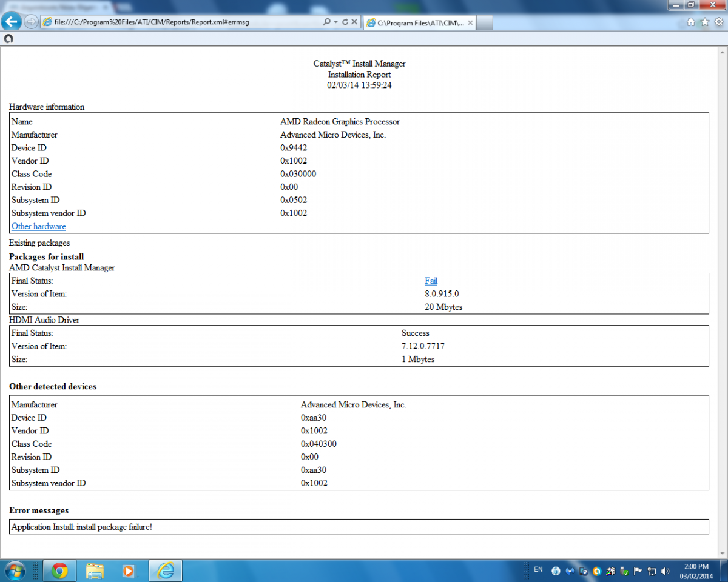
Task: Open the phone device tray icon
Action: click(583, 570)
